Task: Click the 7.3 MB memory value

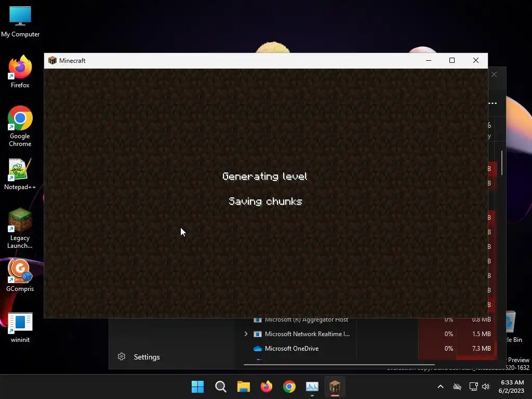Action: pyautogui.click(x=481, y=349)
